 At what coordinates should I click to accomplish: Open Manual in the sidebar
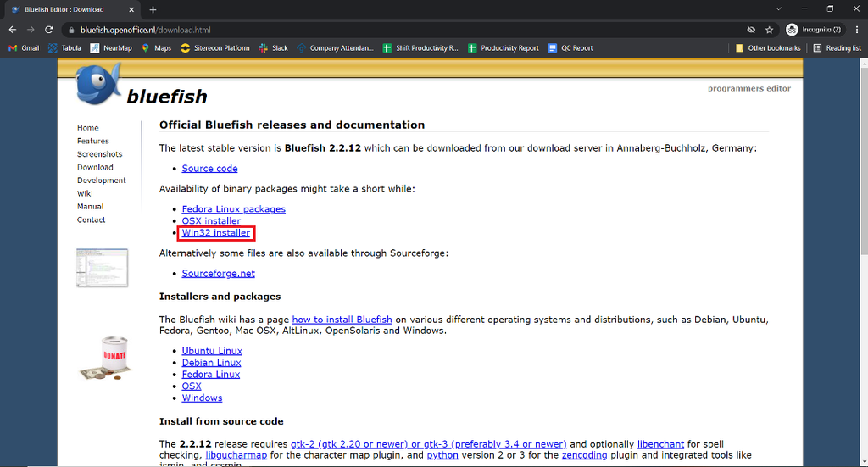[x=90, y=207]
